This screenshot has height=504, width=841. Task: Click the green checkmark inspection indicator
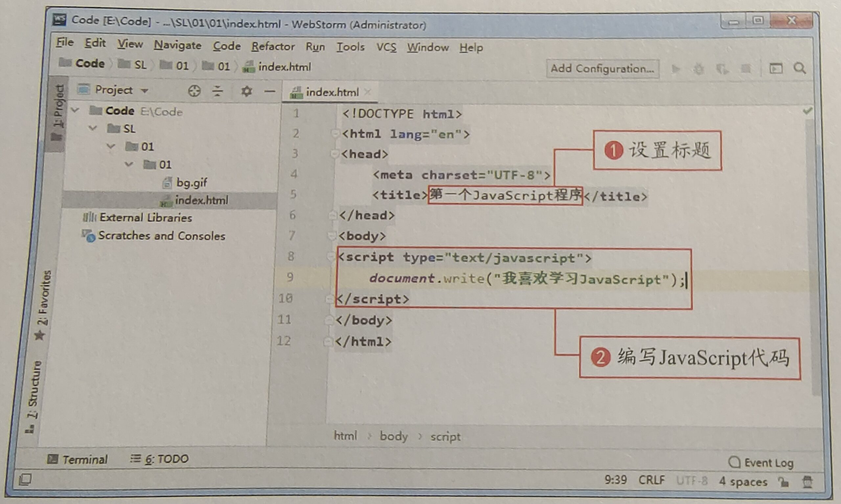click(x=807, y=111)
